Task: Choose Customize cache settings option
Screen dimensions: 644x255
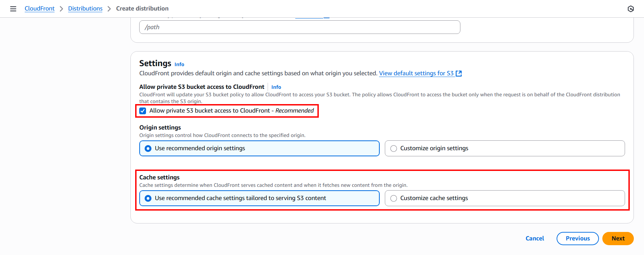Action: click(x=394, y=198)
